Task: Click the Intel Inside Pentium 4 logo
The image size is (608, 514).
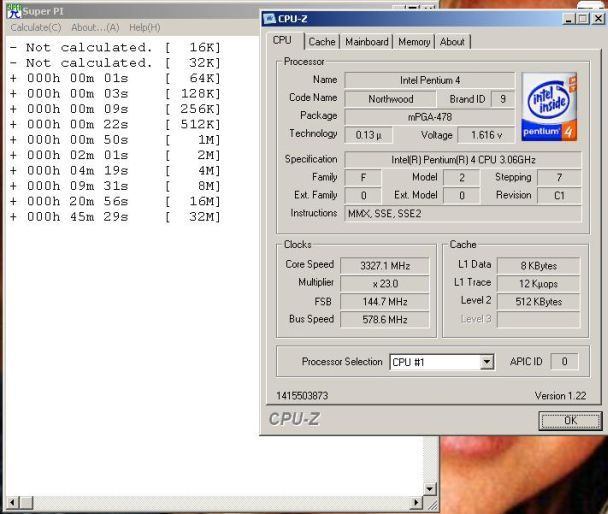Action: [549, 107]
